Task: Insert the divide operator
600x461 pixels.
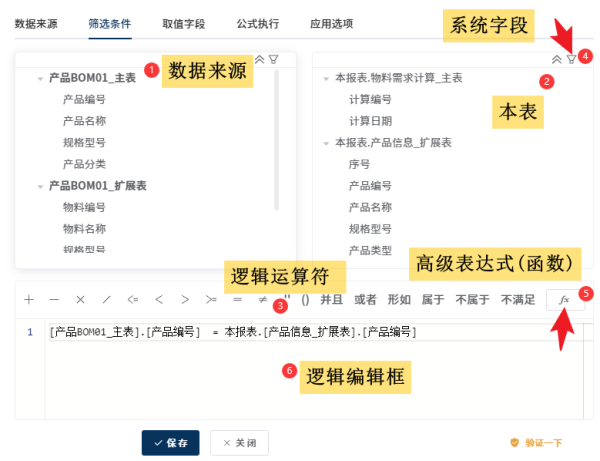Action: [107, 300]
